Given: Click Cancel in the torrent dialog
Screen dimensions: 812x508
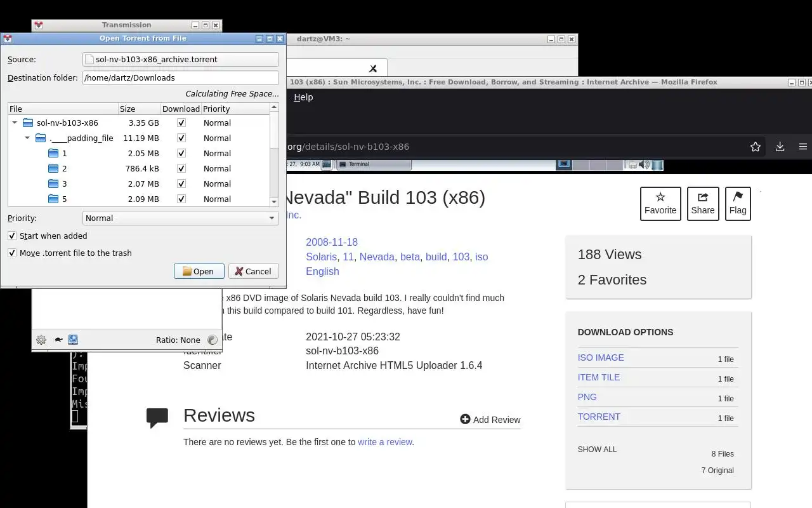Looking at the screenshot, I should tap(253, 271).
